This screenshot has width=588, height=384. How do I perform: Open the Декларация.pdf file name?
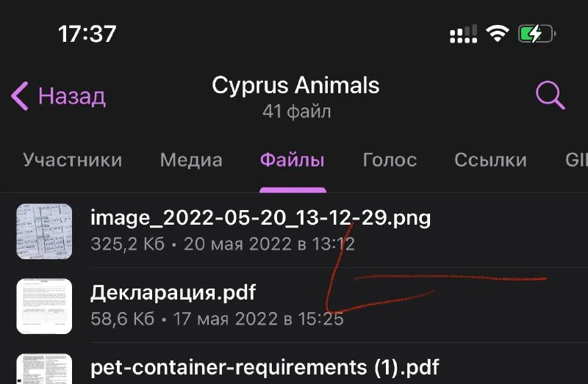173,293
